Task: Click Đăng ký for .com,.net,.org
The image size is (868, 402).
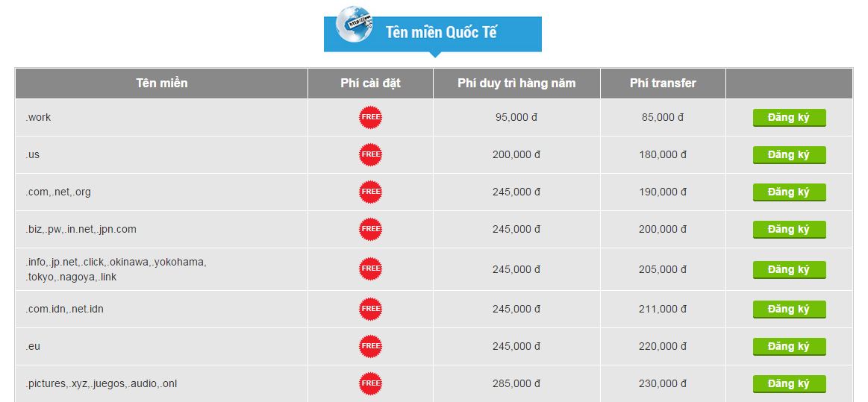Action: [789, 192]
